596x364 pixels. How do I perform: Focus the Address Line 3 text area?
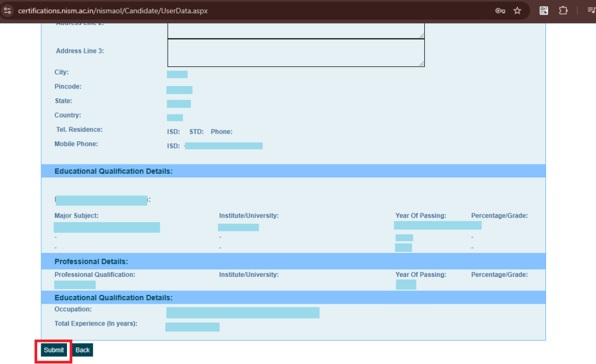pyautogui.click(x=296, y=53)
